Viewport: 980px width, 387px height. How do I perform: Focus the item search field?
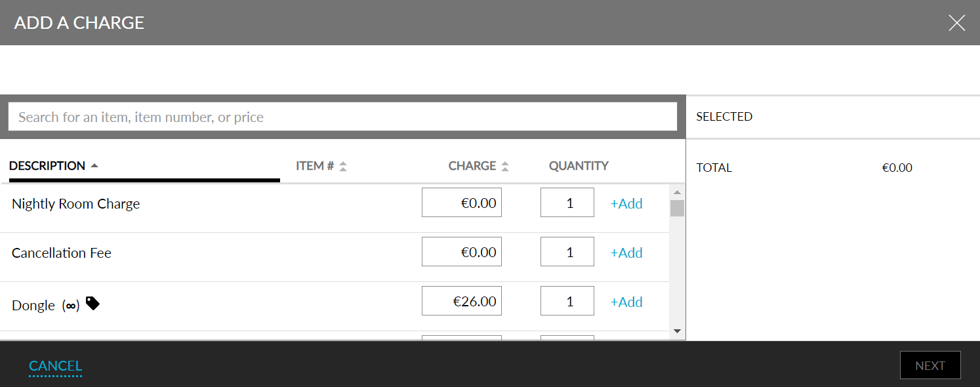point(342,117)
